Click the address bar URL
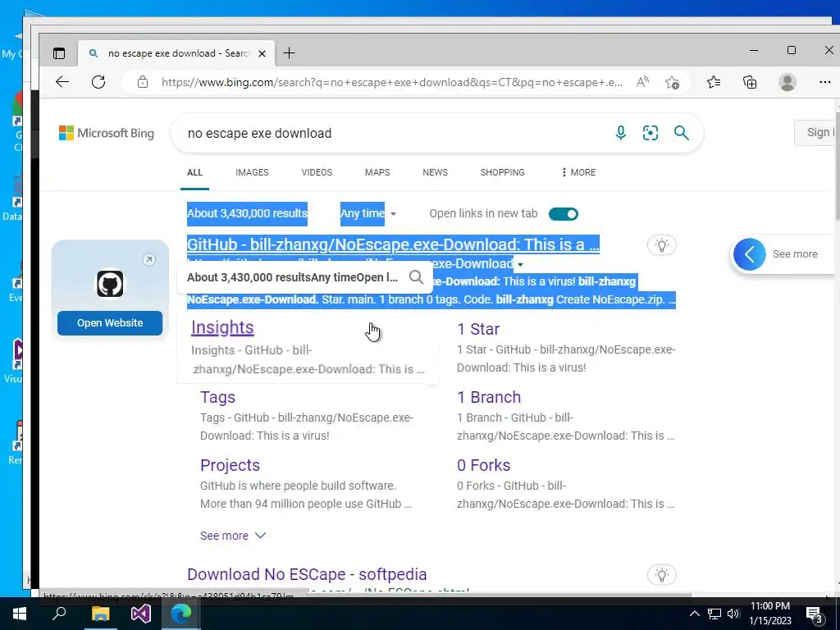This screenshot has width=840, height=630. click(391, 83)
